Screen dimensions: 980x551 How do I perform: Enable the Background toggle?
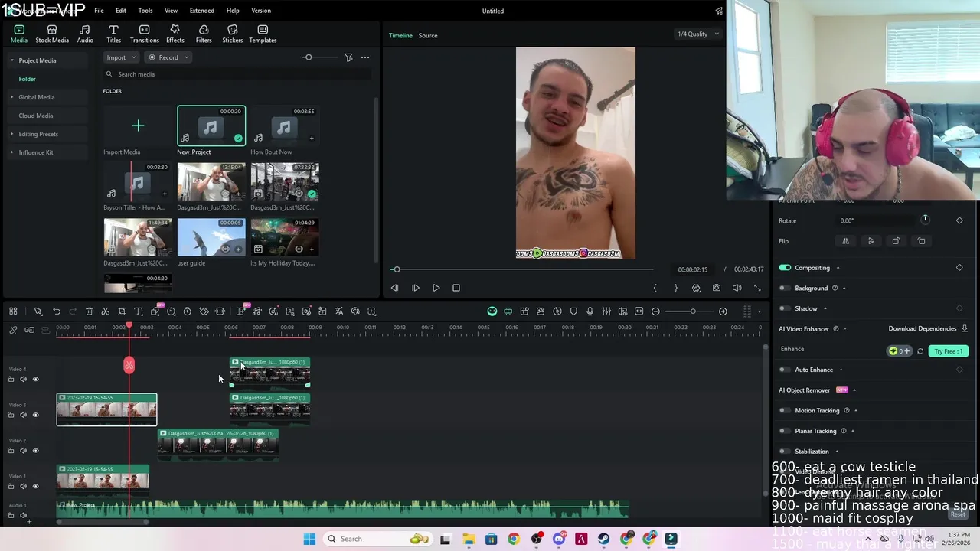coord(784,289)
